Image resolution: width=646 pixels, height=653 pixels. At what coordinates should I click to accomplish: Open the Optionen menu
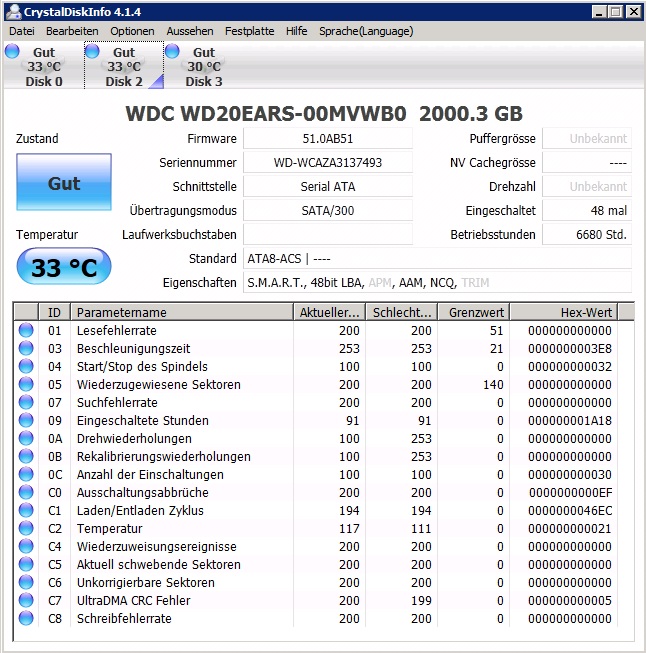click(132, 31)
